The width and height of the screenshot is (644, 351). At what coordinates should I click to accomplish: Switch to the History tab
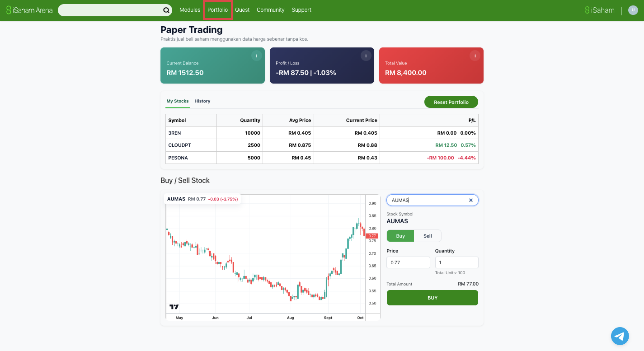pos(202,101)
